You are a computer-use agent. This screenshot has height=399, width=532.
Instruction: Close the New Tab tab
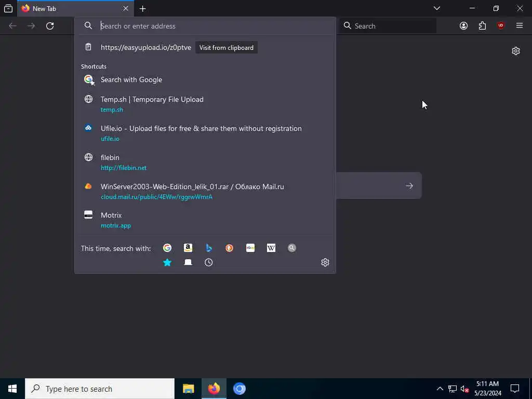[126, 8]
